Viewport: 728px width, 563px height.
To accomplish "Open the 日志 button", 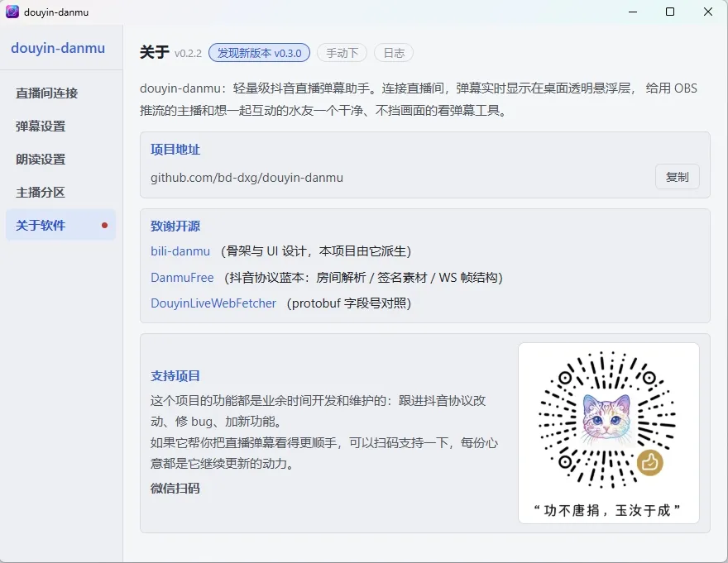I will pos(394,53).
